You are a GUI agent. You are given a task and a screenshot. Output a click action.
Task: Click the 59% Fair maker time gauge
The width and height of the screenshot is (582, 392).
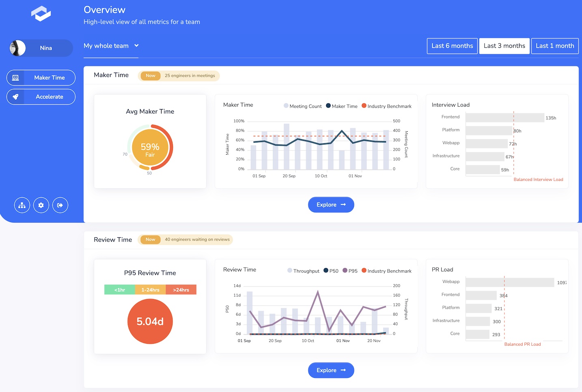[x=150, y=147]
